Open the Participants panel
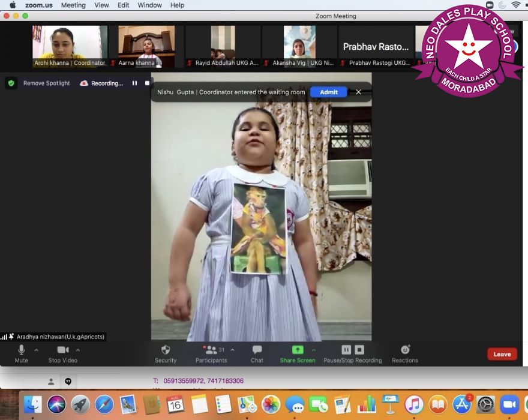 pos(211,350)
